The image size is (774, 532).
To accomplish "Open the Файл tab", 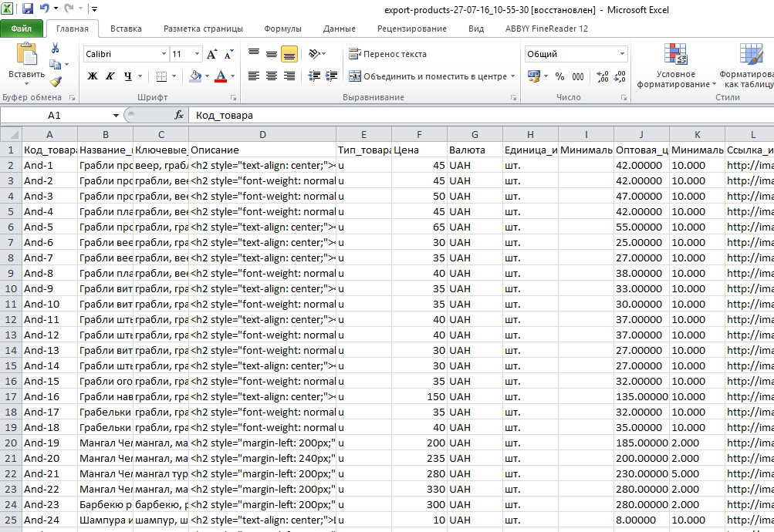I will coord(22,29).
